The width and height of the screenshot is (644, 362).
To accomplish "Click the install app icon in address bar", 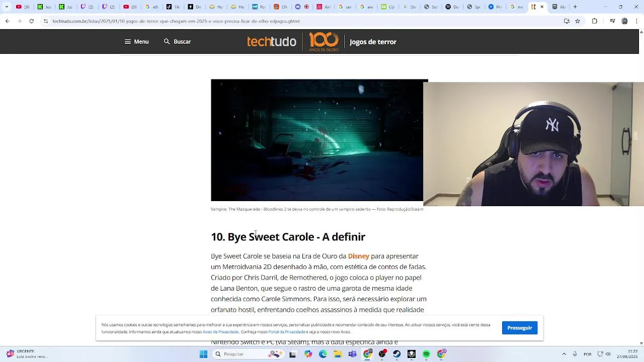I will (x=567, y=21).
